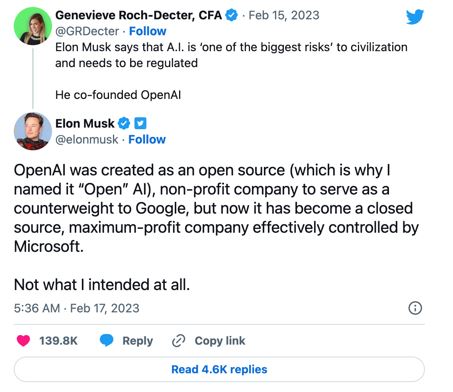Click the 139.8K likes count
This screenshot has height=392, width=453.
coord(58,341)
